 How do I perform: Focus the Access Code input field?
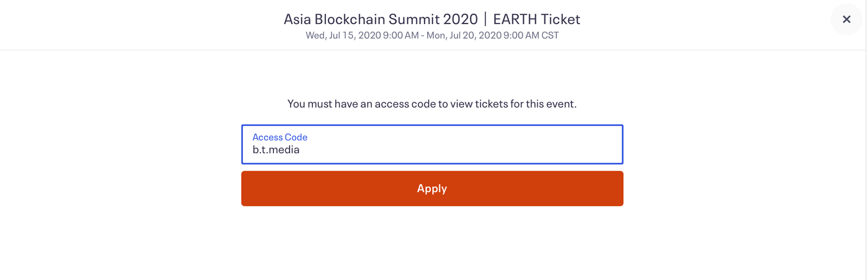pyautogui.click(x=432, y=144)
